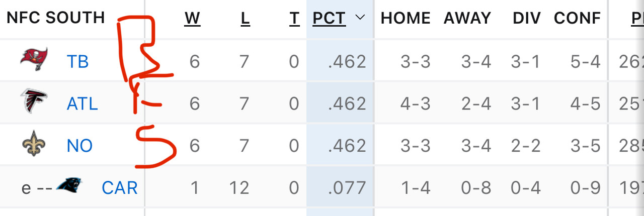This screenshot has height=216, width=644.
Task: Sort standings by PCT column header
Action: (x=329, y=19)
